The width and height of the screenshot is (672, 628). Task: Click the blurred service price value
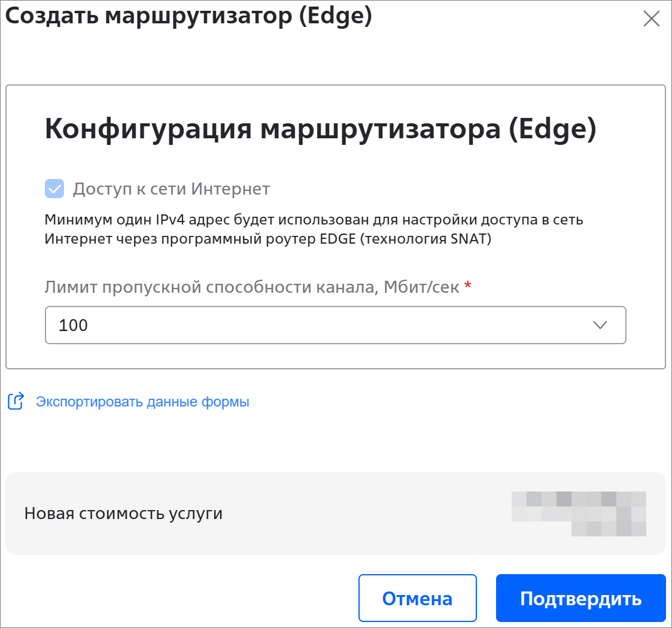pyautogui.click(x=579, y=514)
